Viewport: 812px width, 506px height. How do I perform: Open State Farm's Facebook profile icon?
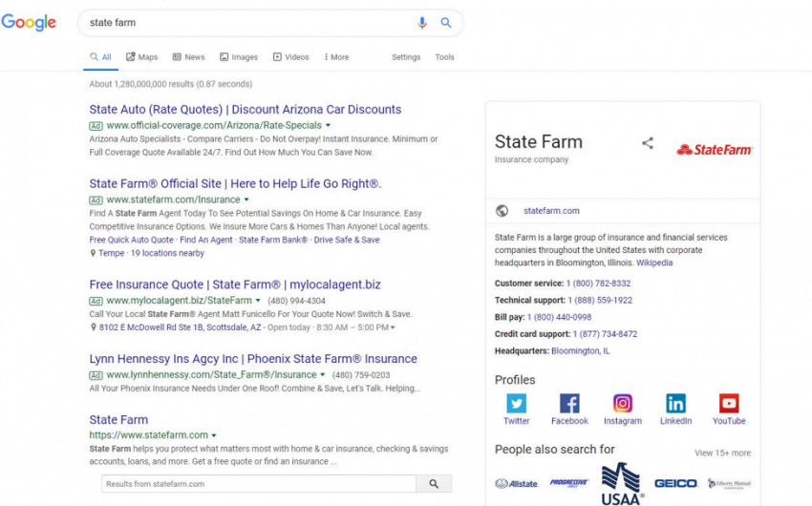(569, 404)
